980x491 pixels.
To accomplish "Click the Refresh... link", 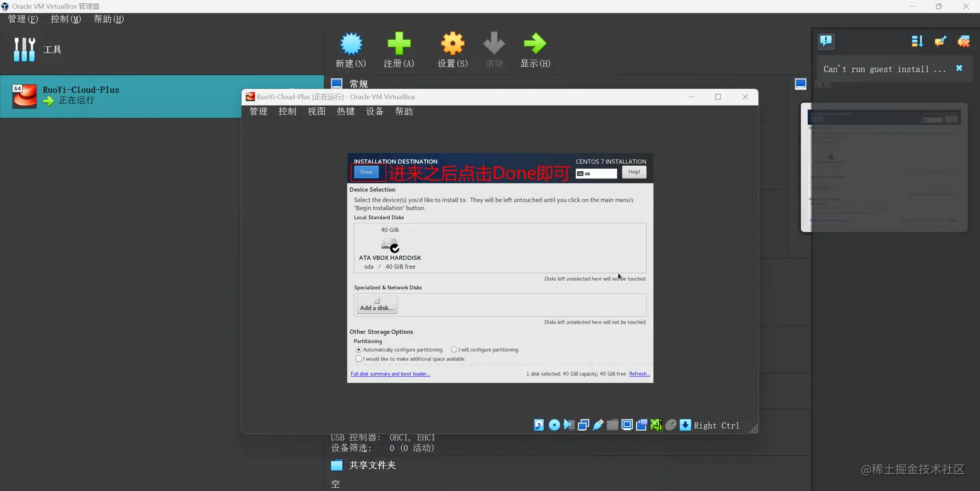I will 639,374.
